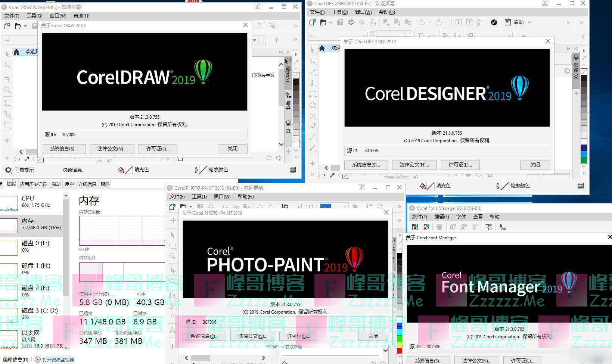The width and height of the screenshot is (612, 364).
Task: Click Print icon in Corel DESIGNER toolbar
Action: tap(372, 22)
